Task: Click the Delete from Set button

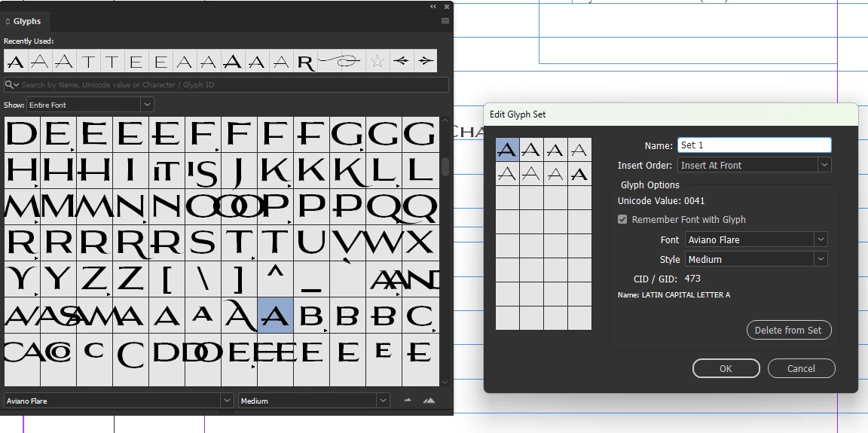Action: coord(788,330)
